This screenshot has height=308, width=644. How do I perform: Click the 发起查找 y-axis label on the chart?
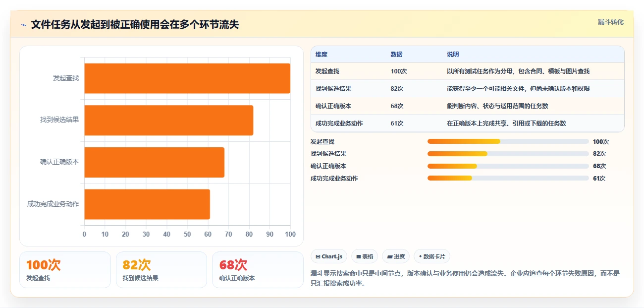pos(66,78)
